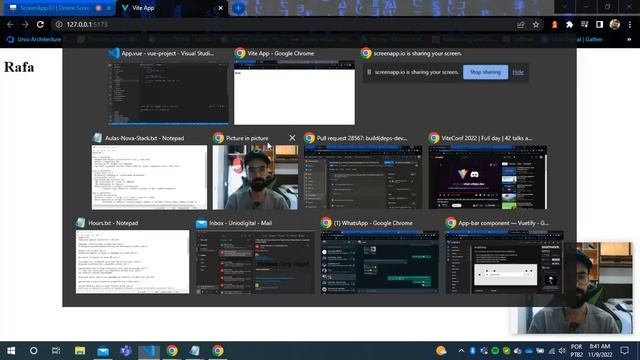Toggle the Chrome side panel icon
This screenshot has height=360, width=640.
(x=599, y=24)
